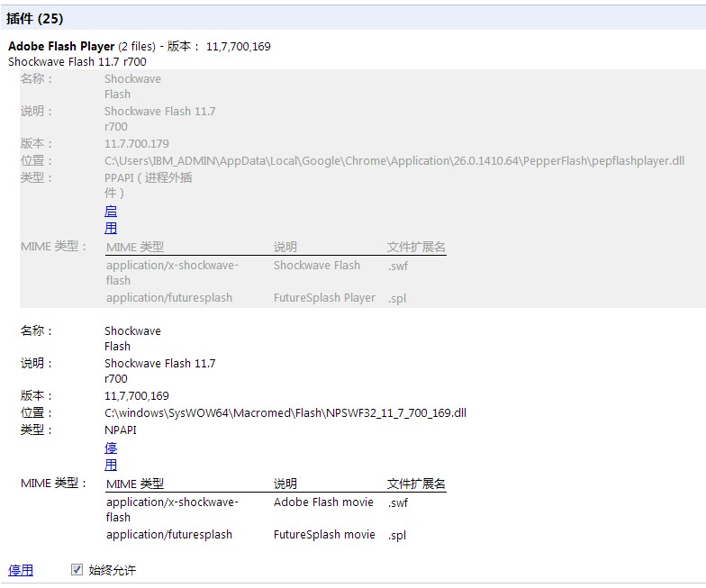Click FutureSplash movie description cell
This screenshot has height=588, width=706.
point(324,535)
